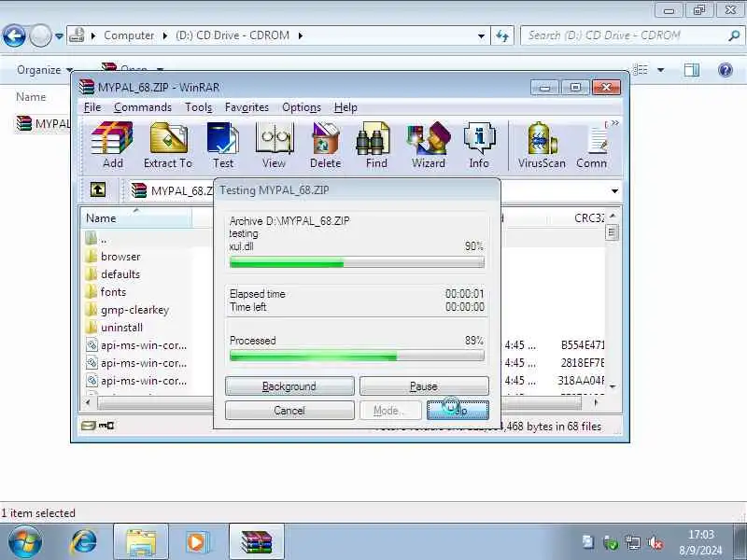This screenshot has width=747, height=560.
Task: Click the Explorer Back navigation button
Action: point(14,35)
